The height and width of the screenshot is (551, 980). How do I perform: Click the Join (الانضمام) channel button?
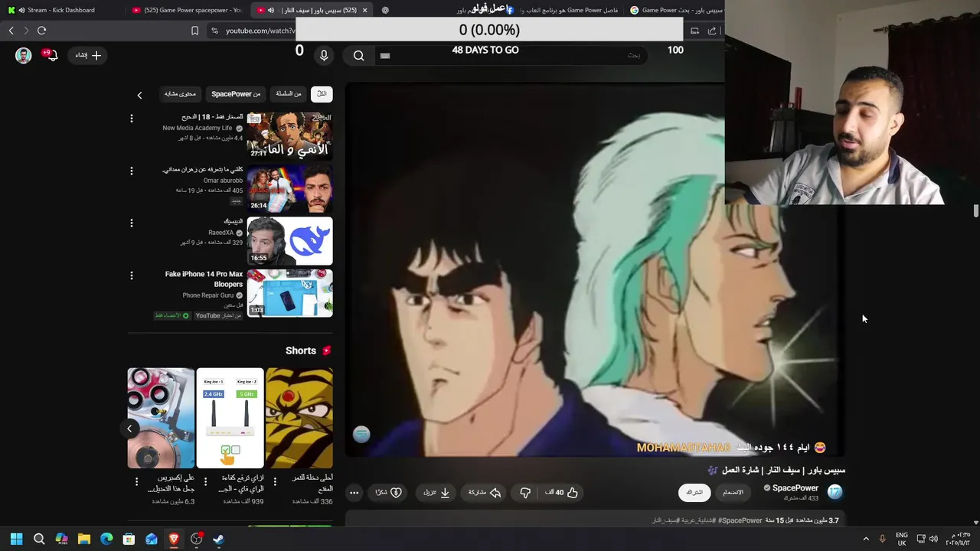[733, 492]
